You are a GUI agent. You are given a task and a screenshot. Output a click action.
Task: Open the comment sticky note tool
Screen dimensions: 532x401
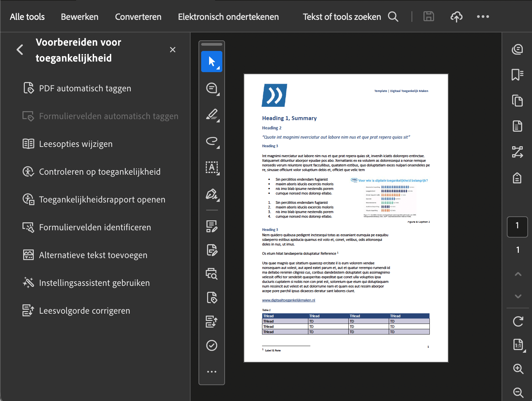coord(211,89)
